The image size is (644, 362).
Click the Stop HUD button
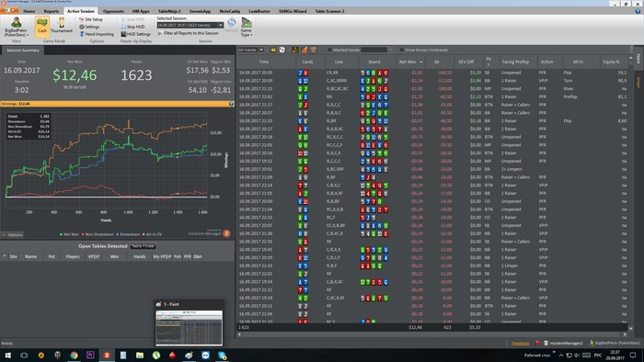(x=132, y=27)
